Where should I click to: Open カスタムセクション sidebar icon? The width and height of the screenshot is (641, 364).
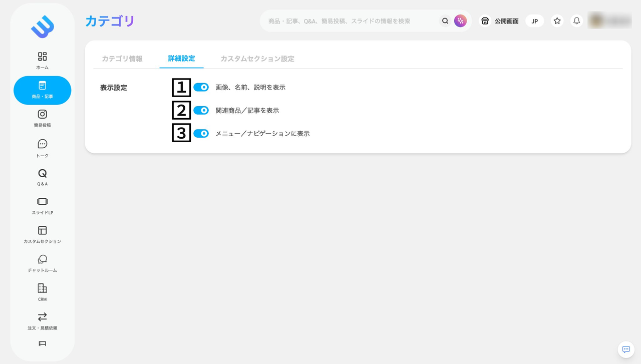(x=43, y=230)
